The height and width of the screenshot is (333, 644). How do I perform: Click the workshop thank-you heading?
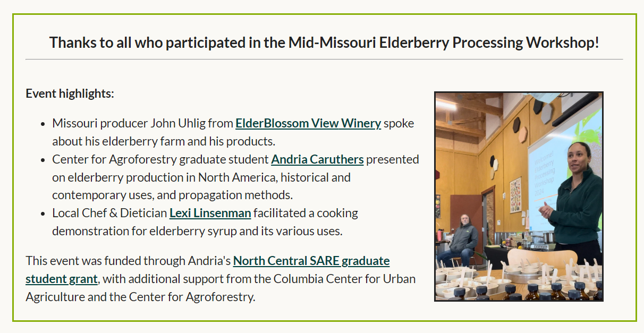324,42
